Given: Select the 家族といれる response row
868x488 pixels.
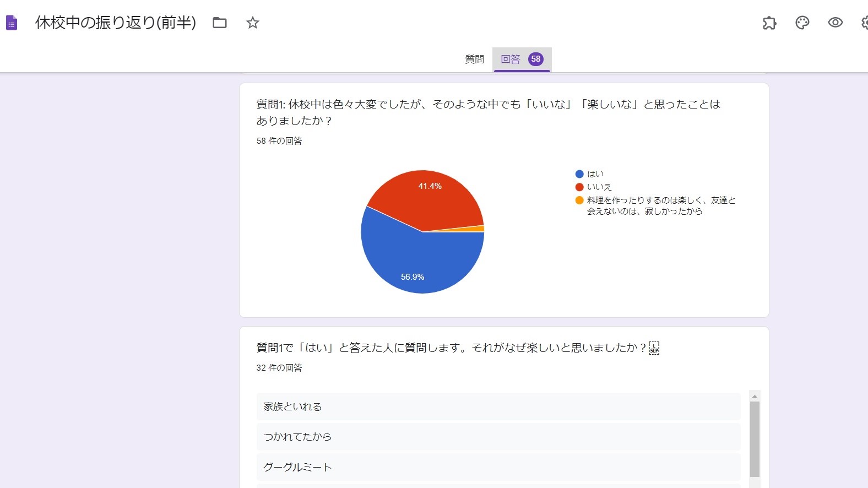Looking at the screenshot, I should point(498,406).
